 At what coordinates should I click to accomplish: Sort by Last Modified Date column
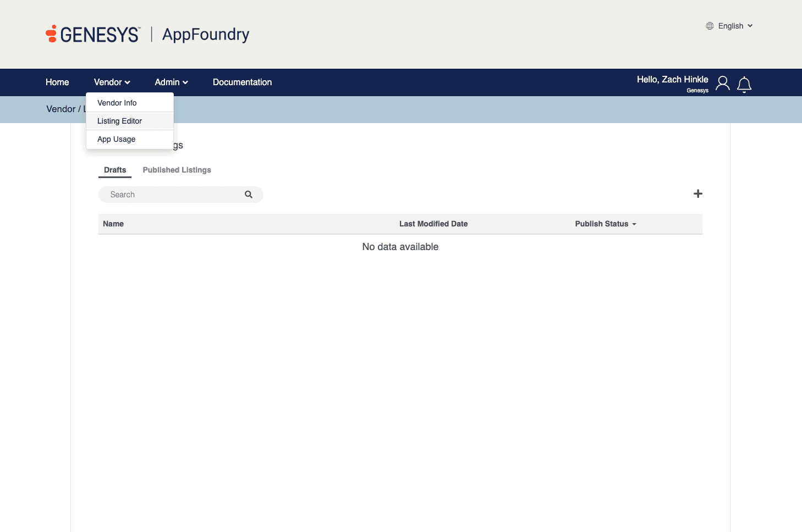(x=433, y=224)
